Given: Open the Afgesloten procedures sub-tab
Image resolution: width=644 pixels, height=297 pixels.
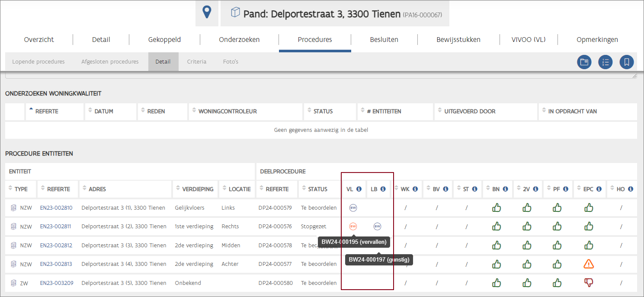Looking at the screenshot, I should click(110, 61).
